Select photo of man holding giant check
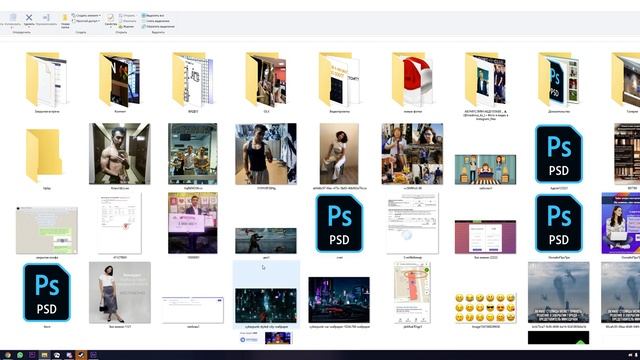640x360 pixels. (x=193, y=223)
